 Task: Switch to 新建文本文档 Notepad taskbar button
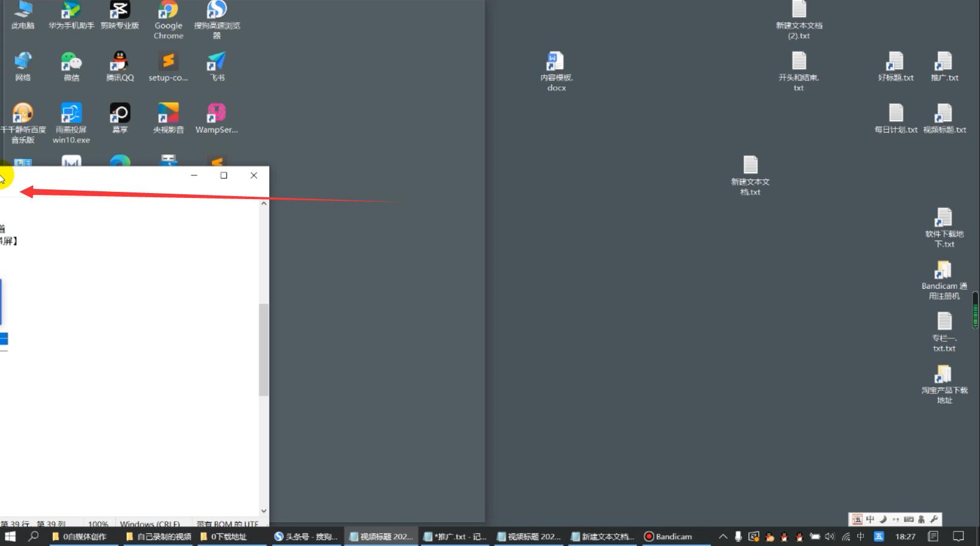pyautogui.click(x=603, y=536)
